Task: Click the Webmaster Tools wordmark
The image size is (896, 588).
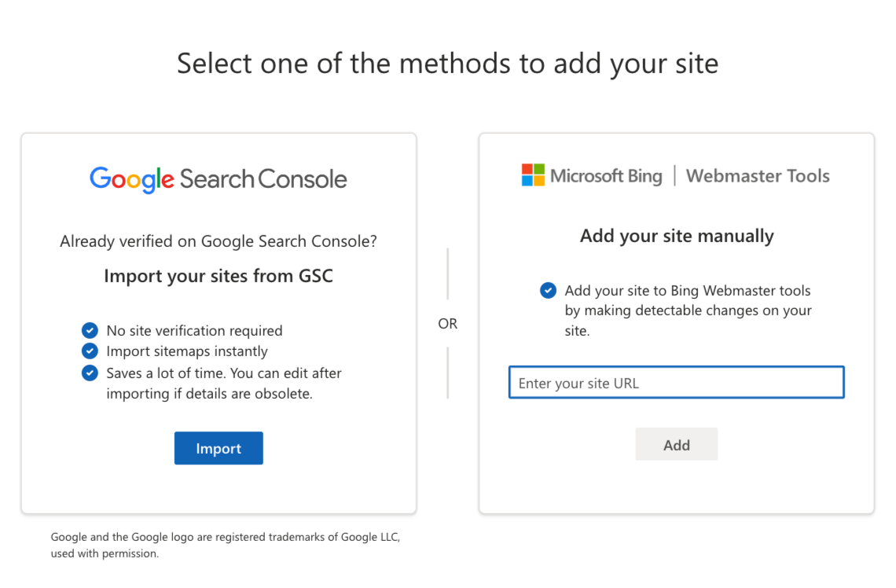Action: coord(757,175)
